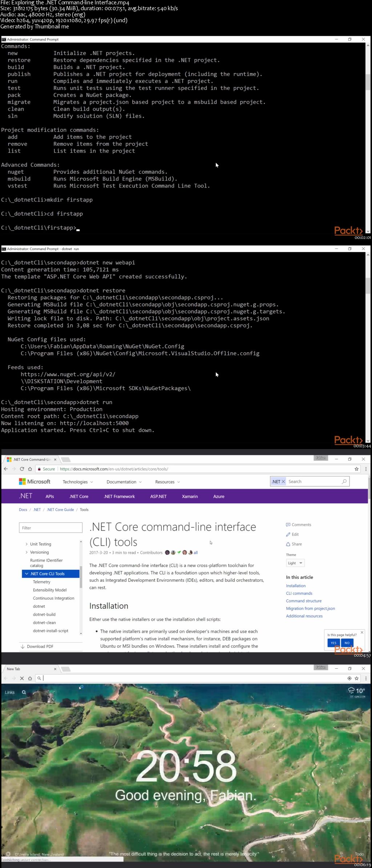Select dotnet-clean in the tree

coord(44,623)
